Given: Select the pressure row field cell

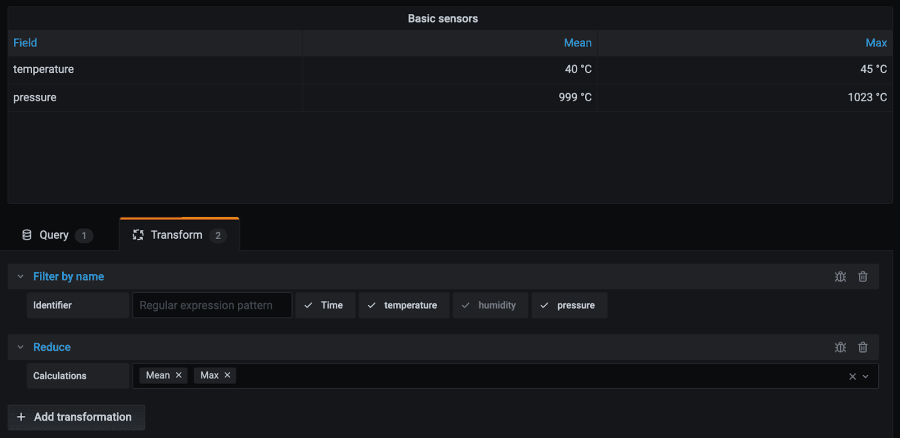Looking at the screenshot, I should coord(155,98).
